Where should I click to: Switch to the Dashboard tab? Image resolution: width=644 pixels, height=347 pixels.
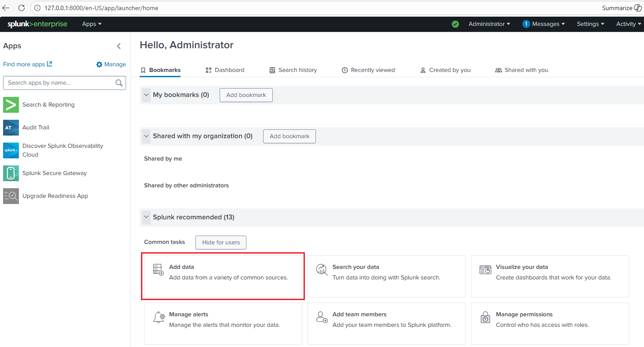point(225,70)
